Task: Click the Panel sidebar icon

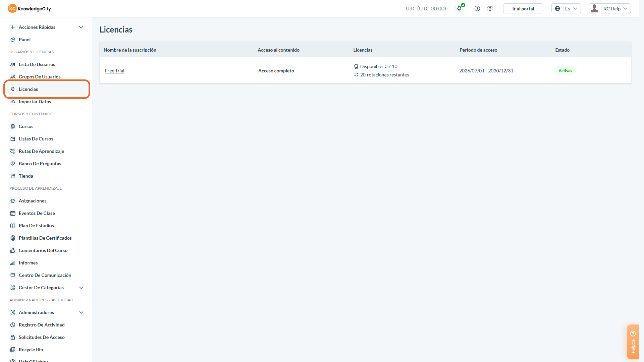Action: (x=13, y=40)
